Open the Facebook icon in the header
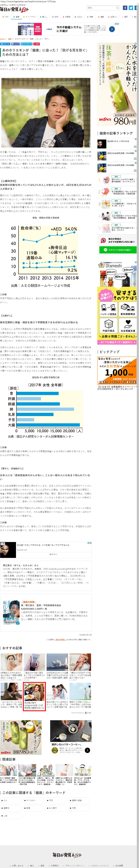139x868 pixels. (x=125, y=8)
